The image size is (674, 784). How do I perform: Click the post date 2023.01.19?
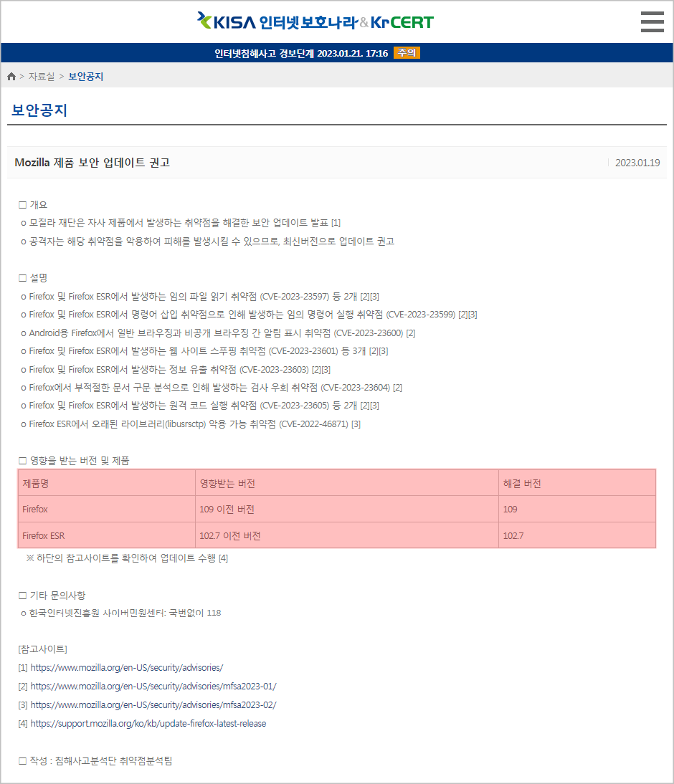pos(637,163)
